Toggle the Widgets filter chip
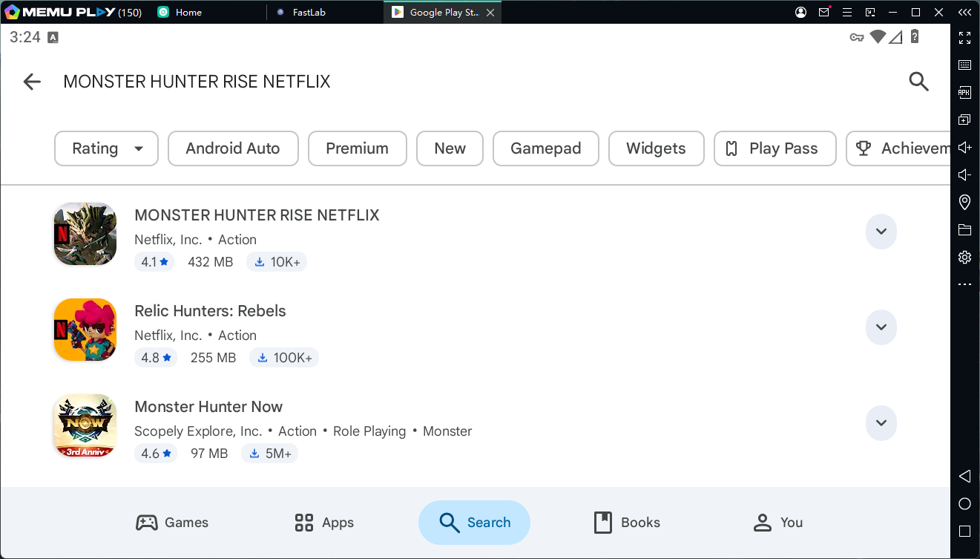 coord(656,148)
